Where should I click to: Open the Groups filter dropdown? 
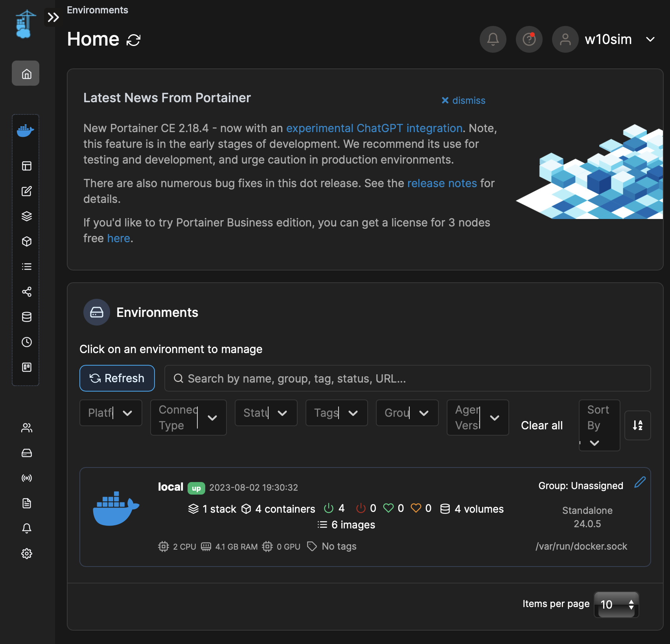(407, 413)
